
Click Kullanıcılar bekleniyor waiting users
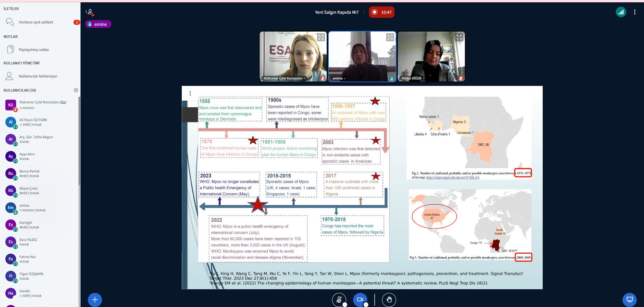pos(38,76)
